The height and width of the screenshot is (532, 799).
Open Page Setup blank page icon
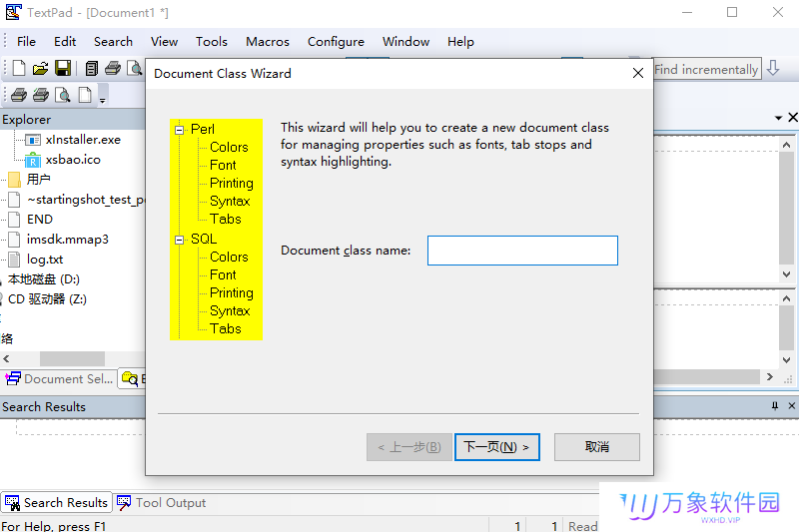tap(85, 95)
